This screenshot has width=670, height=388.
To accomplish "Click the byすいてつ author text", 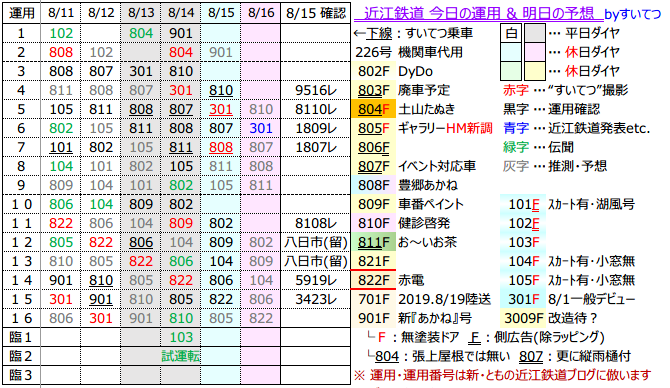I will [633, 15].
